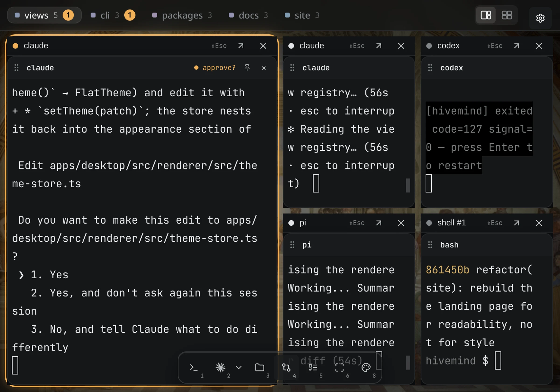The height and width of the screenshot is (392, 560).
Task: Pop out the shell #1 pane
Action: tap(516, 223)
